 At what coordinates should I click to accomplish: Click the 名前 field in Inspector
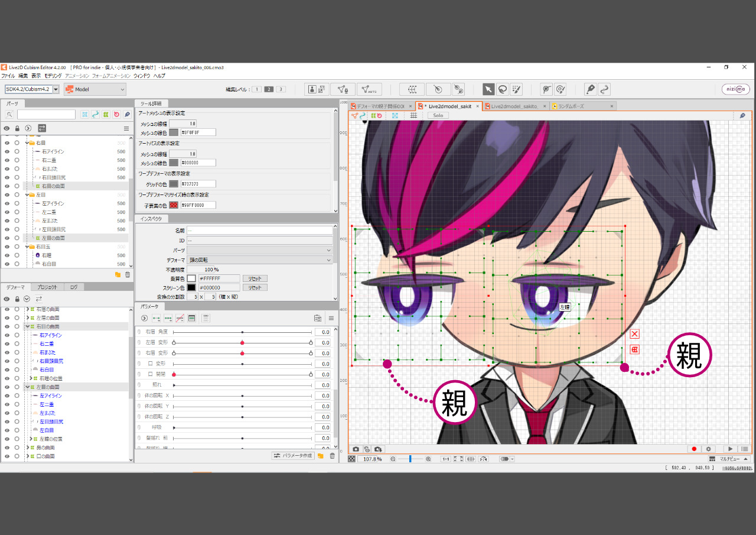(x=260, y=231)
